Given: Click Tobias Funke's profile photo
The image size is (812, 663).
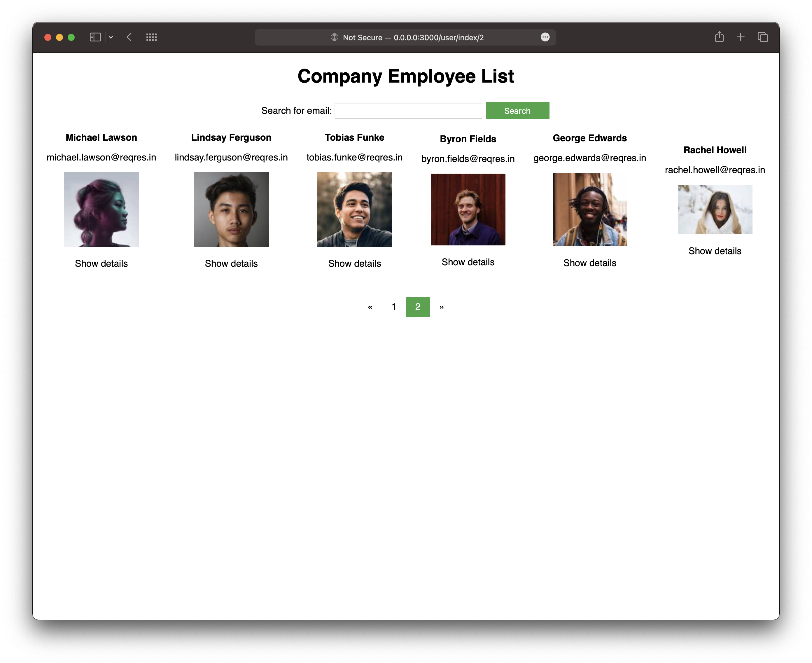Looking at the screenshot, I should click(354, 209).
